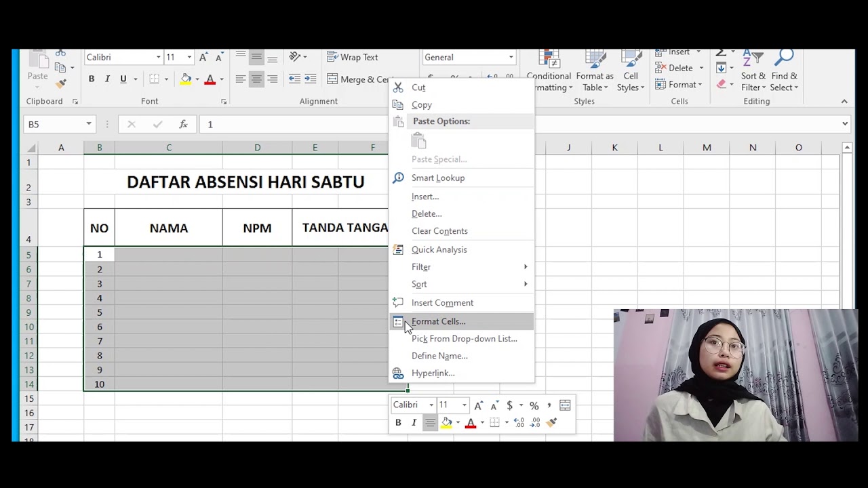Click the Insert Function fx icon
Viewport: 868px width, 488px height.
tap(183, 124)
